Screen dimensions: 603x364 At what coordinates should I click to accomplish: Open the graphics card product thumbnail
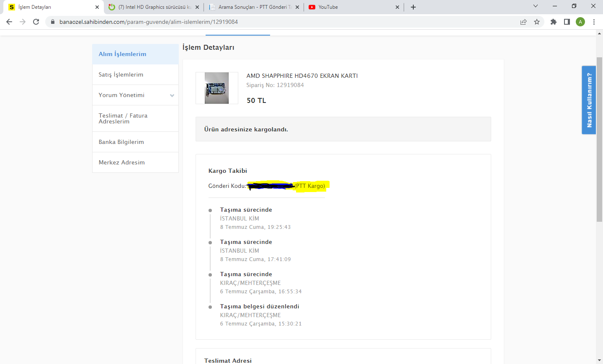coord(216,88)
